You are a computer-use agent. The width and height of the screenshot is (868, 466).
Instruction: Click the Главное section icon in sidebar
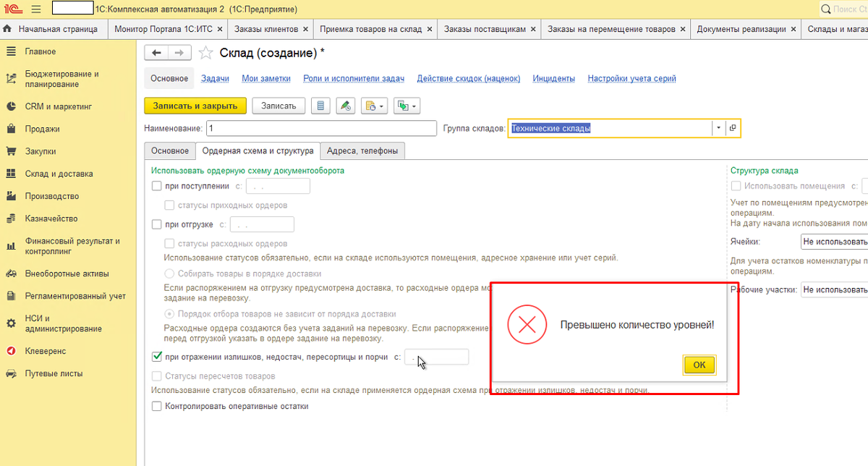pos(11,52)
